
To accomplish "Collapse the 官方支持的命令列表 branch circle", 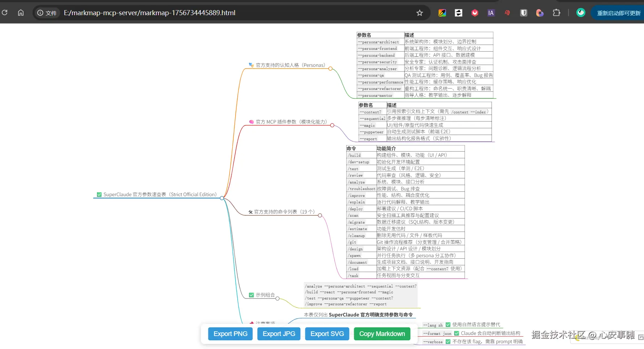I will (x=320, y=215).
